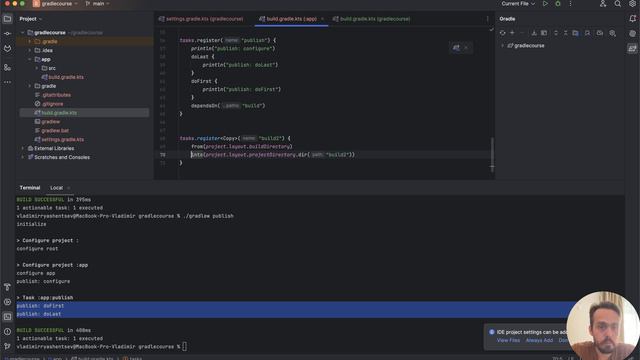Run the current file

pyautogui.click(x=545, y=4)
